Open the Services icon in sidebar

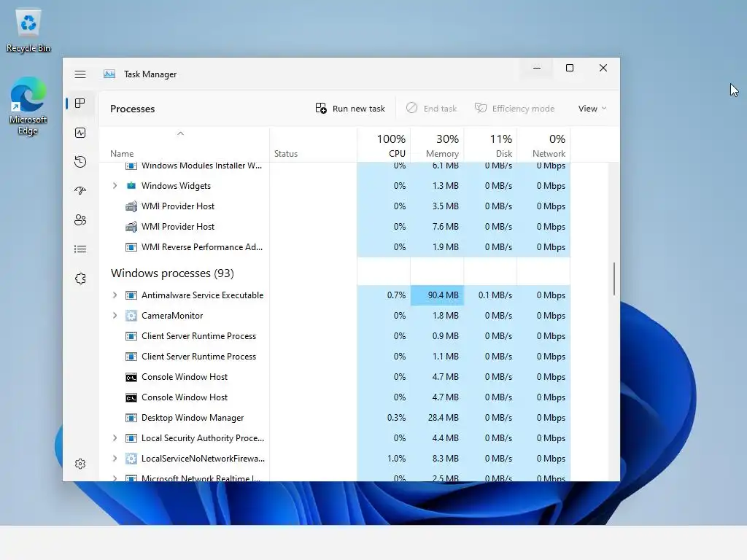(x=80, y=279)
